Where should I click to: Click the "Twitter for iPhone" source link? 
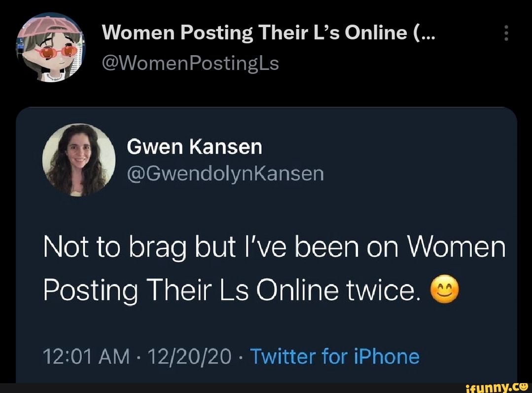point(335,356)
